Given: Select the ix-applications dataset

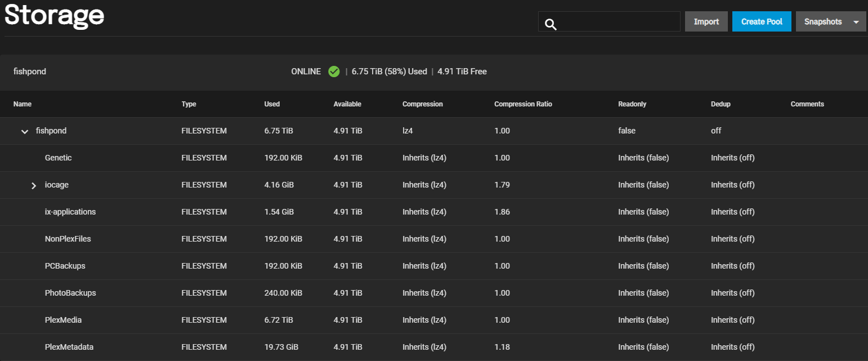Looking at the screenshot, I should [x=70, y=212].
